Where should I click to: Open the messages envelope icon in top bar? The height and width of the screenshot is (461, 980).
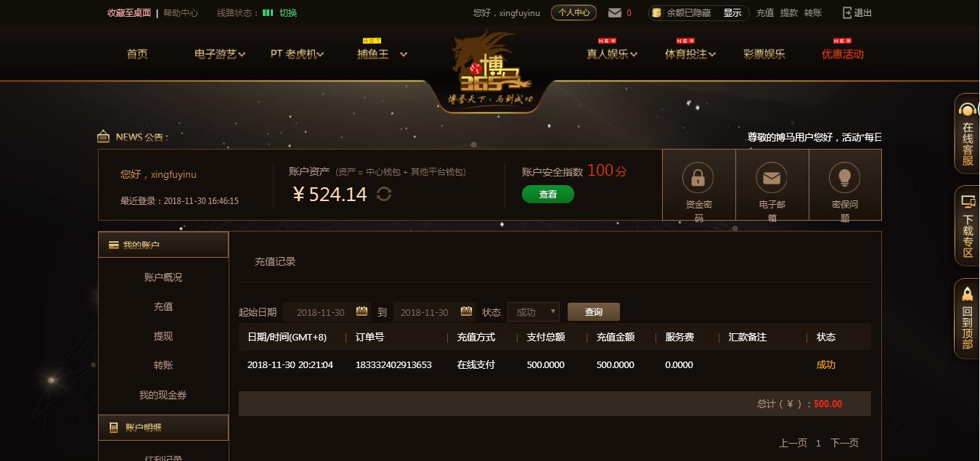(x=615, y=12)
